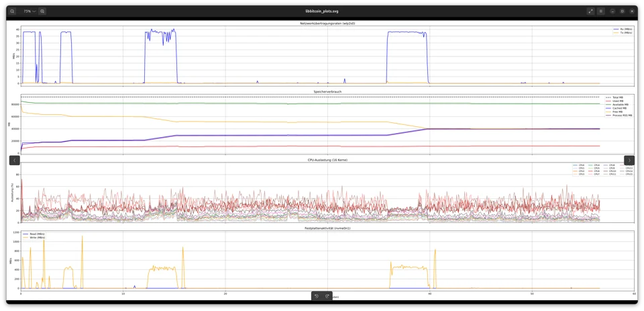
Task: Toggle fullscreen view
Action: point(590,11)
